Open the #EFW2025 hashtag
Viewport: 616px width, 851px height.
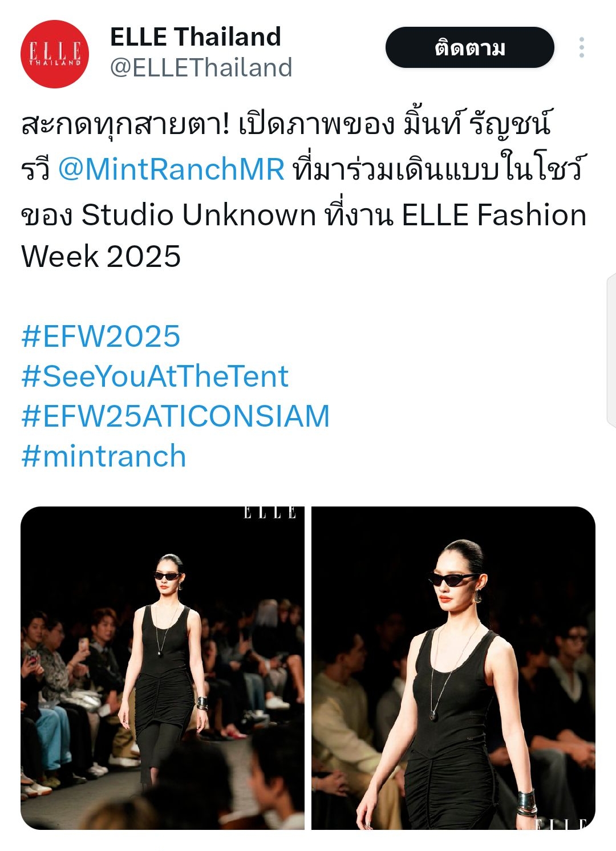101,336
